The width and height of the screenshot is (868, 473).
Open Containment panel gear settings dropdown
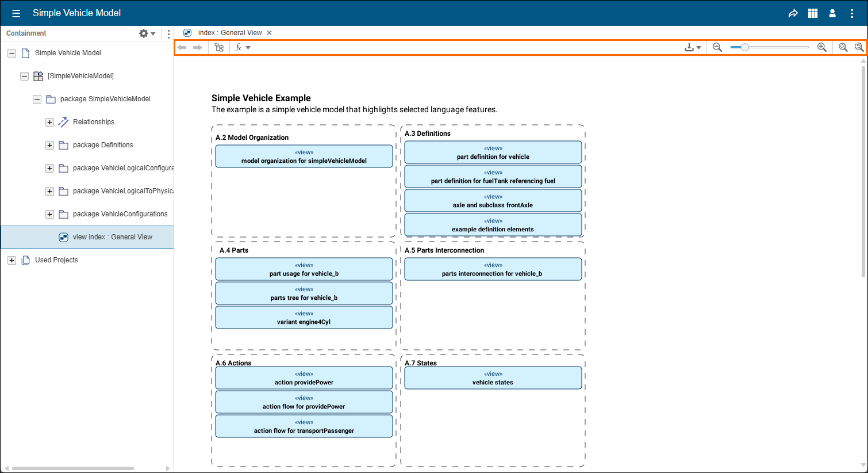pos(147,33)
